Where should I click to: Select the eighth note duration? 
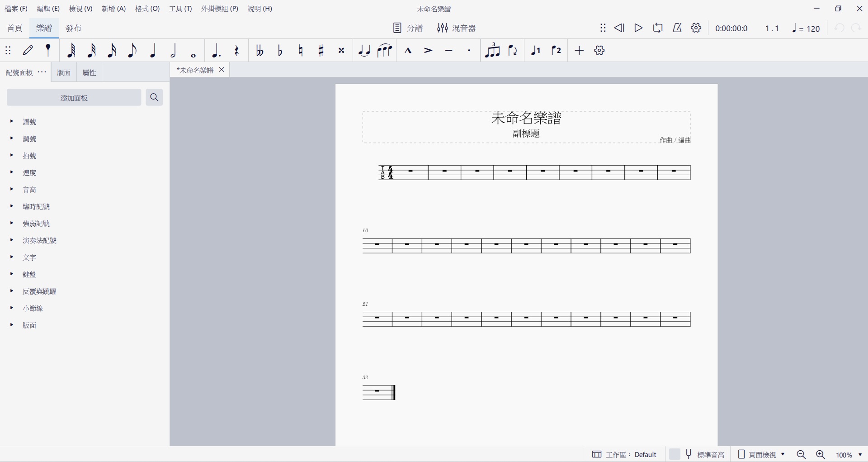pos(132,51)
